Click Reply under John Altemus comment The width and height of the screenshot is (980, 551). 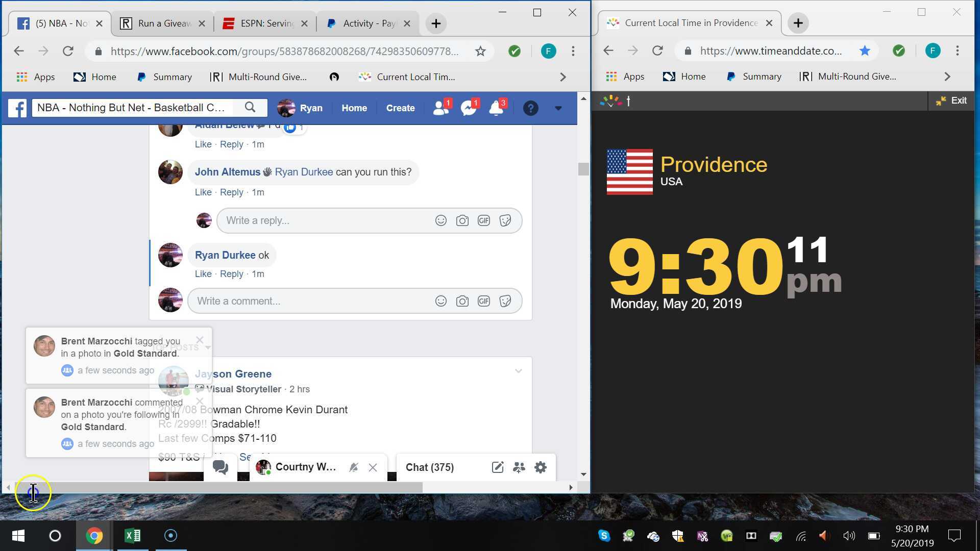(x=231, y=192)
